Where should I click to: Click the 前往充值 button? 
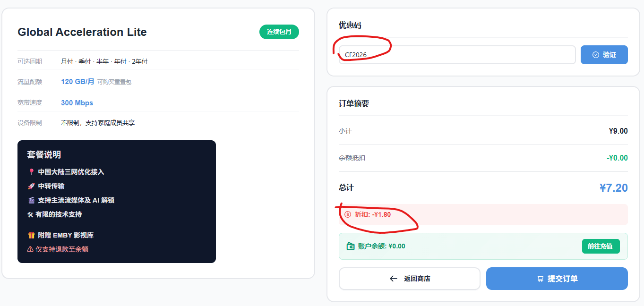(601, 246)
